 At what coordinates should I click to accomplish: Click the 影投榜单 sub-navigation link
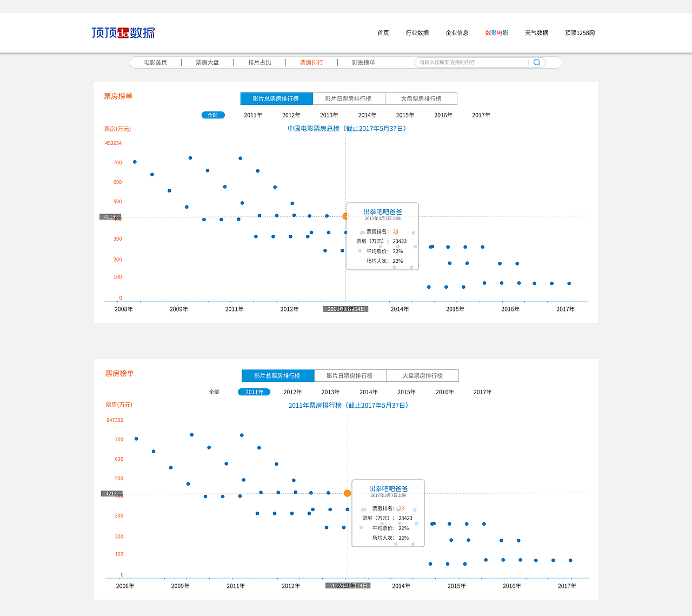click(363, 63)
